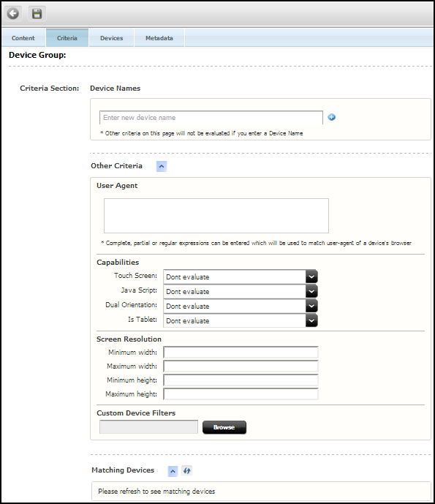This screenshot has height=504, width=435.
Task: Click the Custom Device Filters field
Action: coord(148,427)
